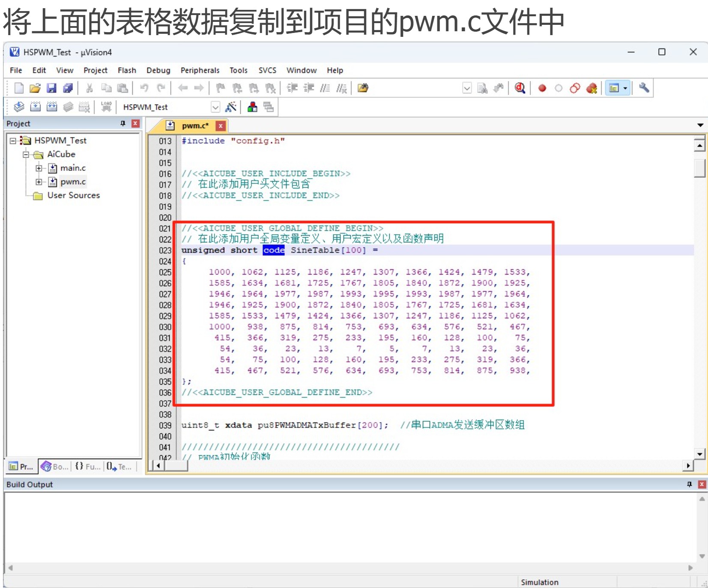Screen dimensions: 708x588
Task: Open the HSPWM_Test target dropdown
Action: pos(216,107)
